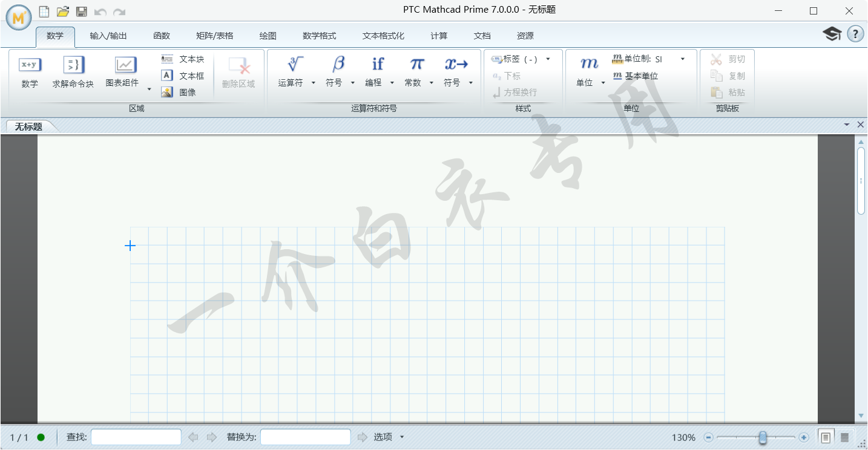Open the 编程 programming 'if' icon

pyautogui.click(x=378, y=65)
